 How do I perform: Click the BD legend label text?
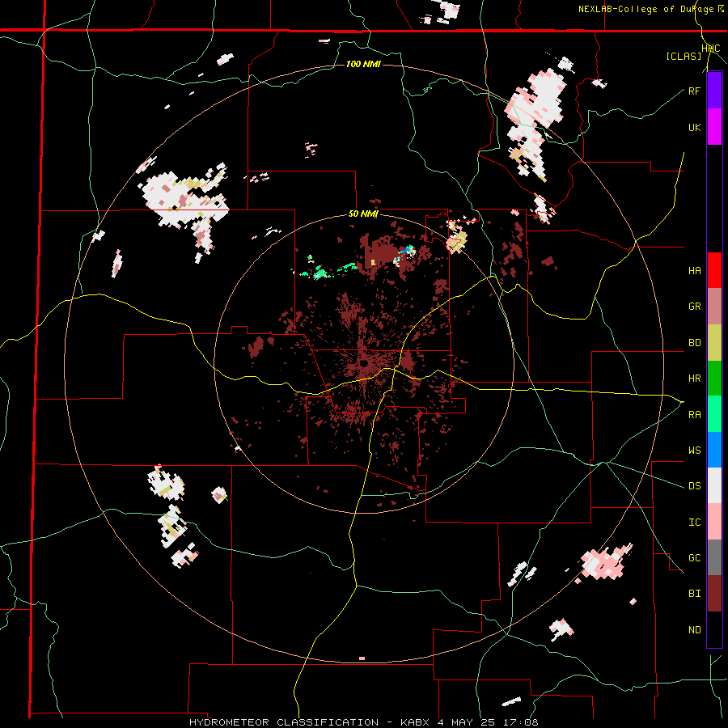tap(694, 343)
